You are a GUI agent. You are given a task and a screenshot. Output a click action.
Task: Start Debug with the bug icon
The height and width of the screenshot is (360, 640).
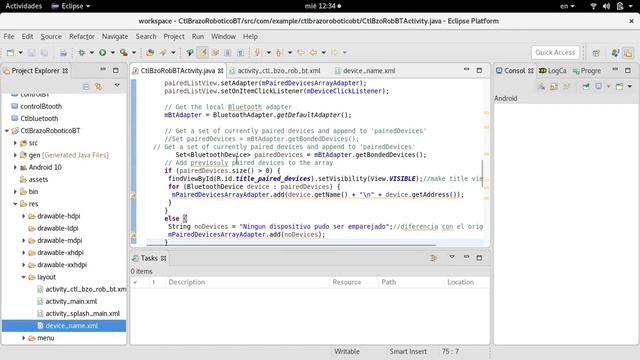82,53
